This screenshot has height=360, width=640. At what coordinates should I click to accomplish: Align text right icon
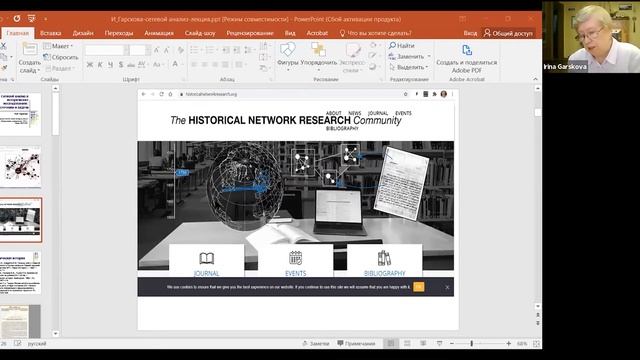(x=215, y=64)
